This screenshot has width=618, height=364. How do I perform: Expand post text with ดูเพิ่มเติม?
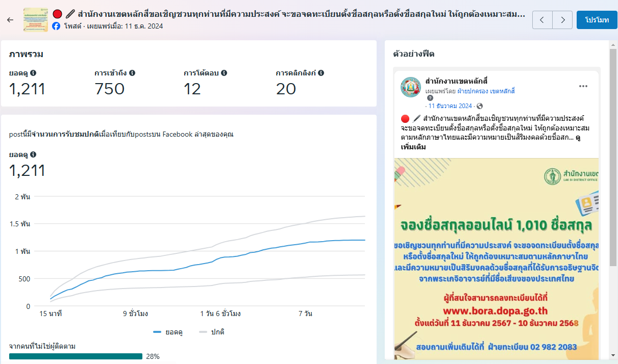point(413,147)
